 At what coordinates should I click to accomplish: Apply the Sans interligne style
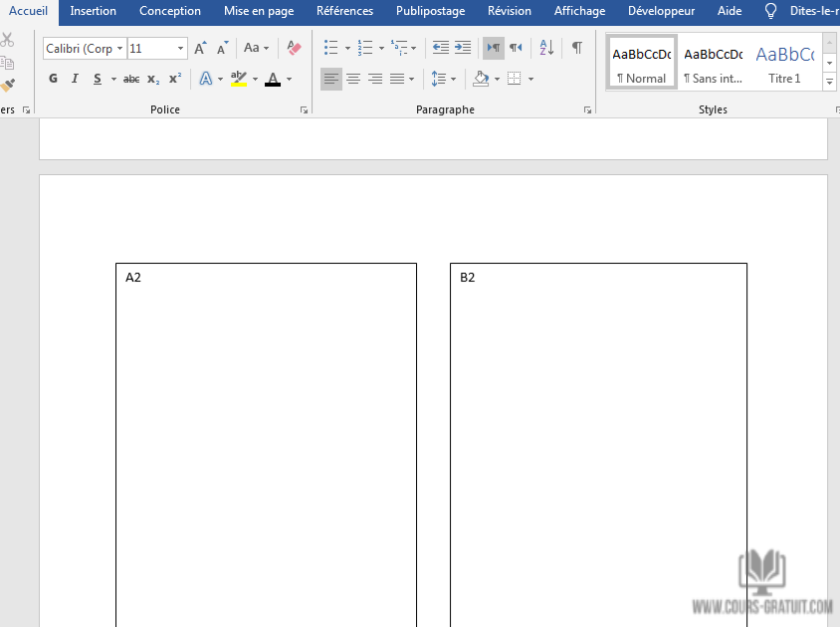tap(713, 63)
